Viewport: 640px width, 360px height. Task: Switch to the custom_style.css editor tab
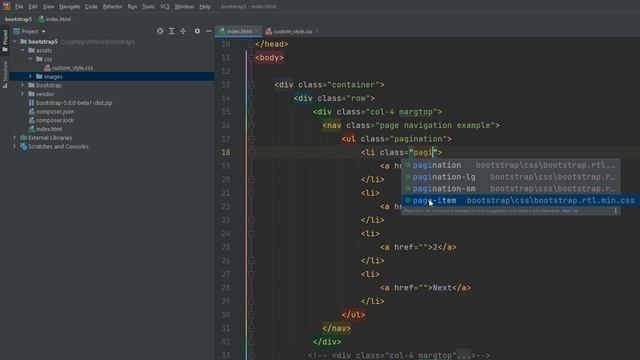point(292,31)
